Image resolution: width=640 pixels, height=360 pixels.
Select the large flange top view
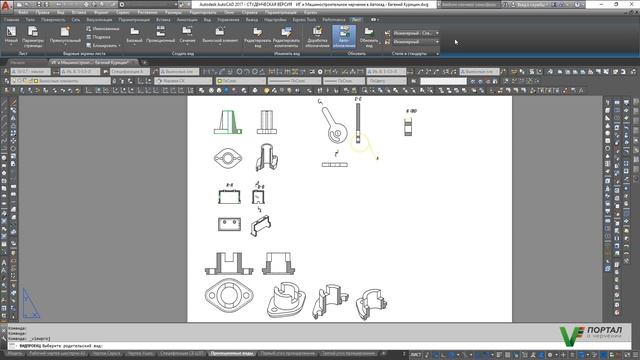click(x=229, y=296)
